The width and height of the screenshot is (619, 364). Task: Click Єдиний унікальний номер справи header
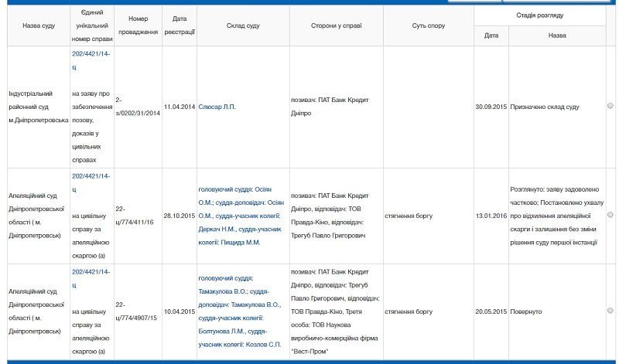91,26
